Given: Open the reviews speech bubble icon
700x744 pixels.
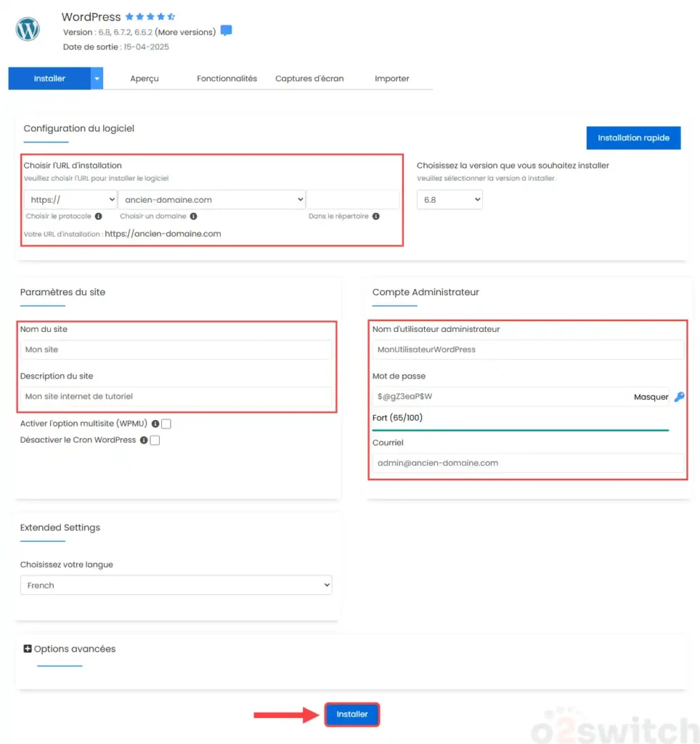Looking at the screenshot, I should point(227,31).
